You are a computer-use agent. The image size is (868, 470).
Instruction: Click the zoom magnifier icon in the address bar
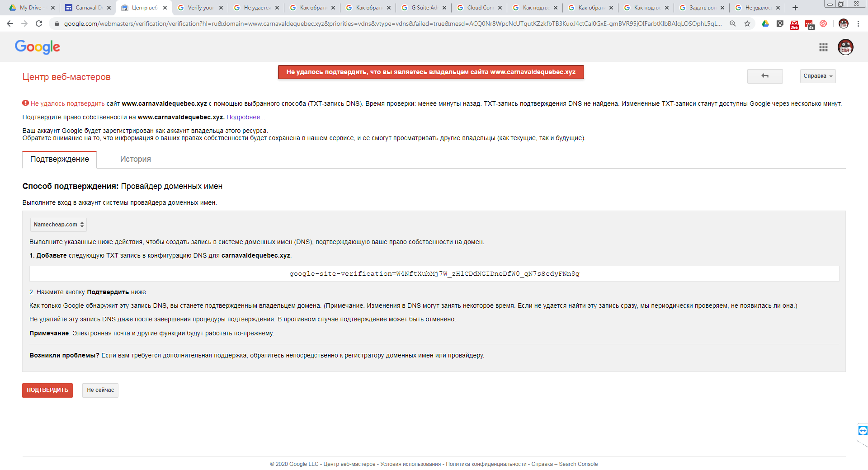733,23
